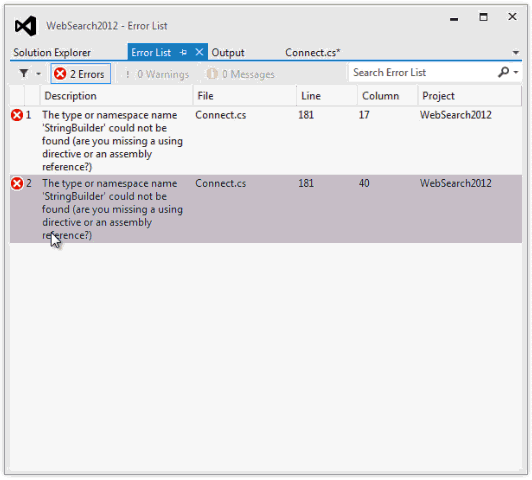Click the filter funnel icon
The width and height of the screenshot is (532, 480).
coord(24,73)
